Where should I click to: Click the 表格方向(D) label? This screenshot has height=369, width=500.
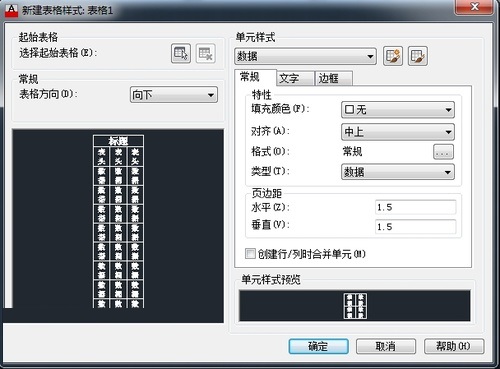(x=48, y=94)
